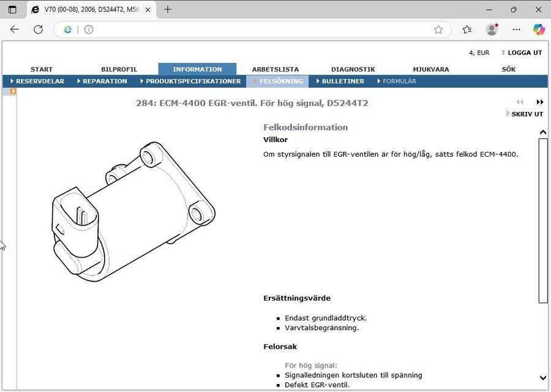
Task: Open the Copilot sidebar icon
Action: 539,29
